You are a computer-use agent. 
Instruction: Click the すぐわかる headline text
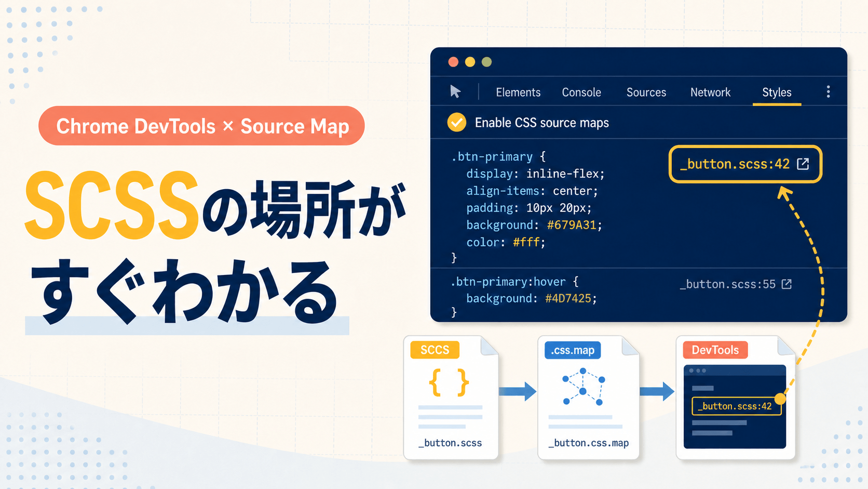coord(184,291)
